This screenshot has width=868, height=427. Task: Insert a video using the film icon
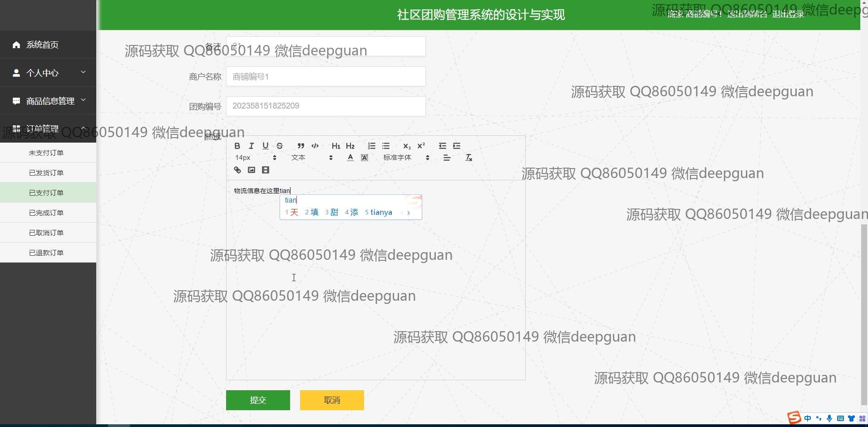[x=266, y=170]
